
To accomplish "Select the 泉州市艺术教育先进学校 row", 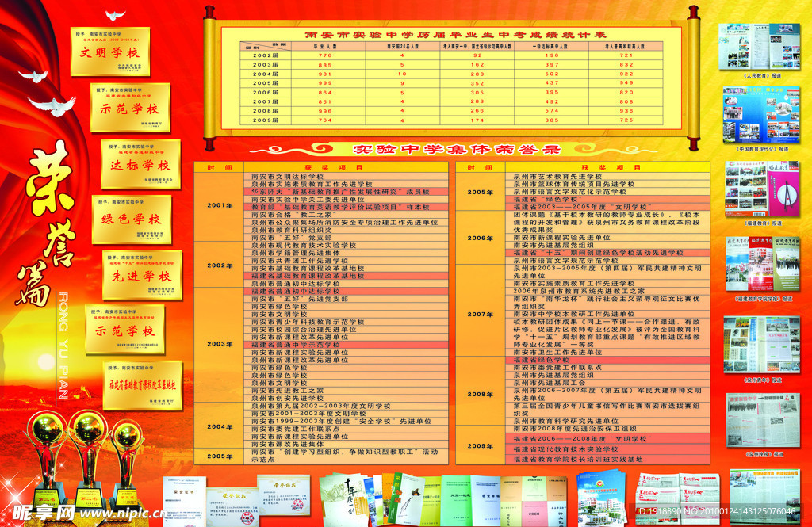I will 607,177.
